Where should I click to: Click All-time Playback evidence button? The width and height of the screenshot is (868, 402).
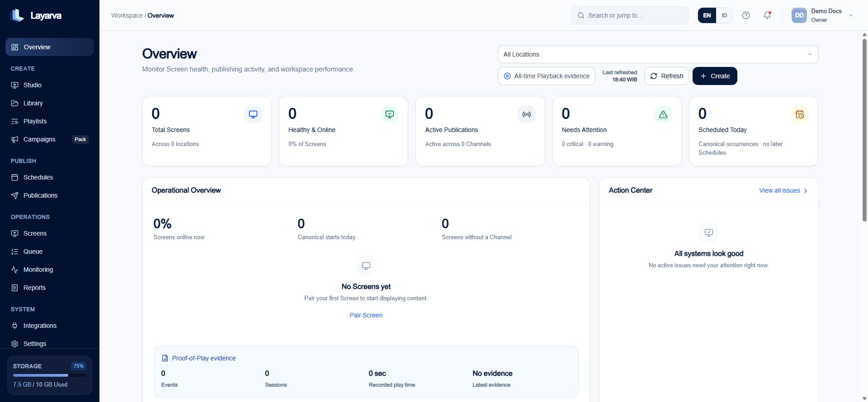[547, 76]
